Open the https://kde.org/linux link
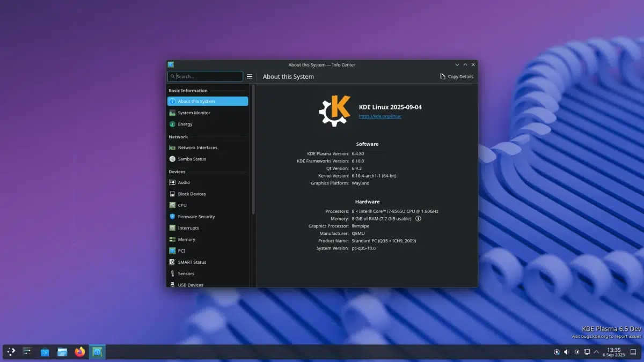The width and height of the screenshot is (644, 362). pyautogui.click(x=380, y=116)
